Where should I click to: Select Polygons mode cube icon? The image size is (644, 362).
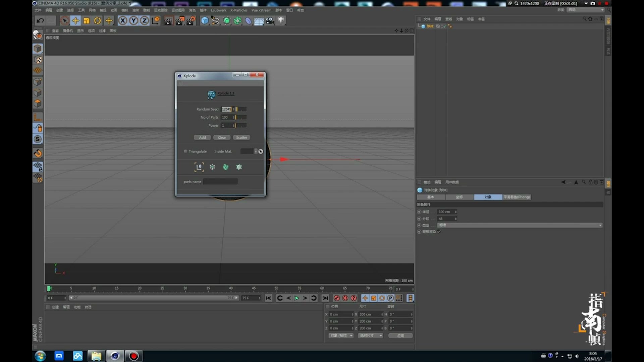pyautogui.click(x=38, y=104)
